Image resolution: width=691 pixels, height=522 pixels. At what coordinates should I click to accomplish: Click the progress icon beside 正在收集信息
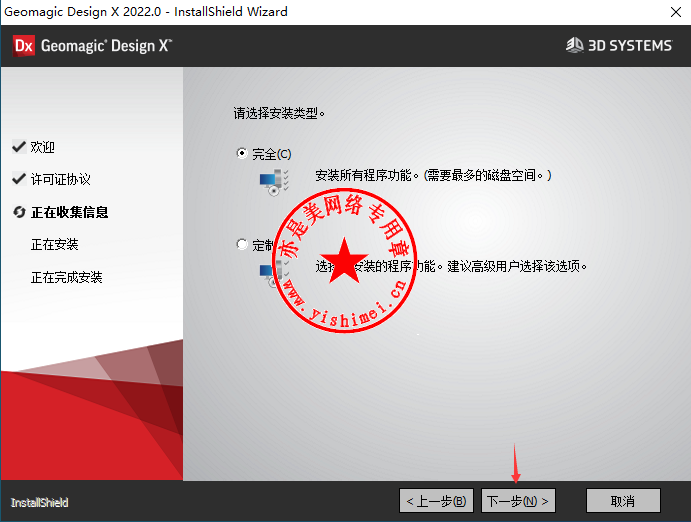[19, 212]
